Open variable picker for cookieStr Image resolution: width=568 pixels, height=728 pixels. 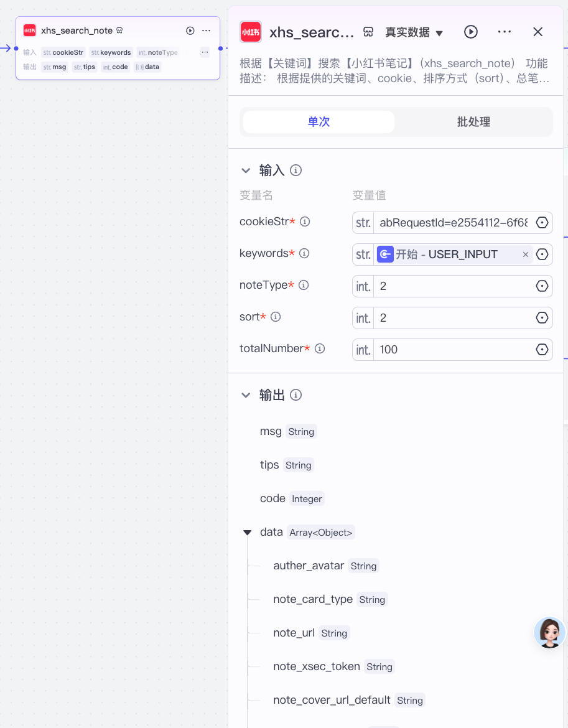[542, 222]
